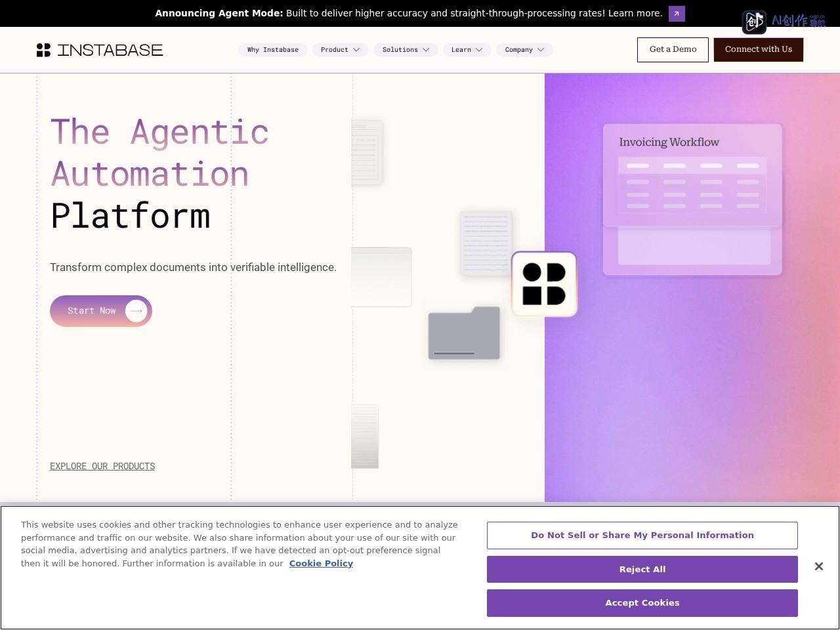Expand the Product dropdown
This screenshot has width=840, height=630.
340,50
